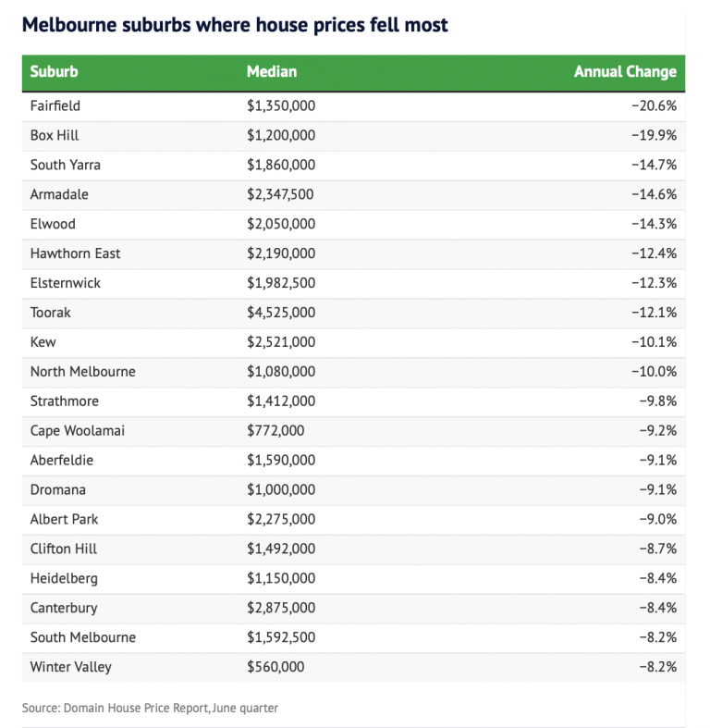
Task: Click North Melbourne's −10.0% change value
Action: (654, 372)
